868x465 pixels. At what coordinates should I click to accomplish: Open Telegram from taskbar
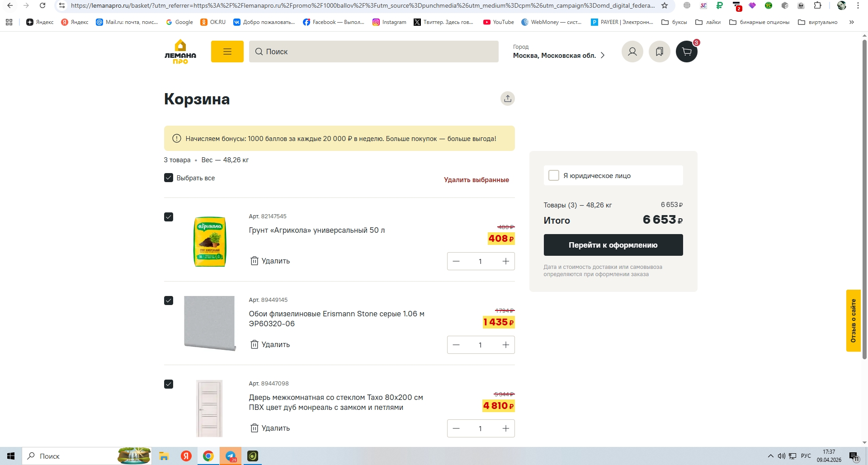pyautogui.click(x=231, y=456)
